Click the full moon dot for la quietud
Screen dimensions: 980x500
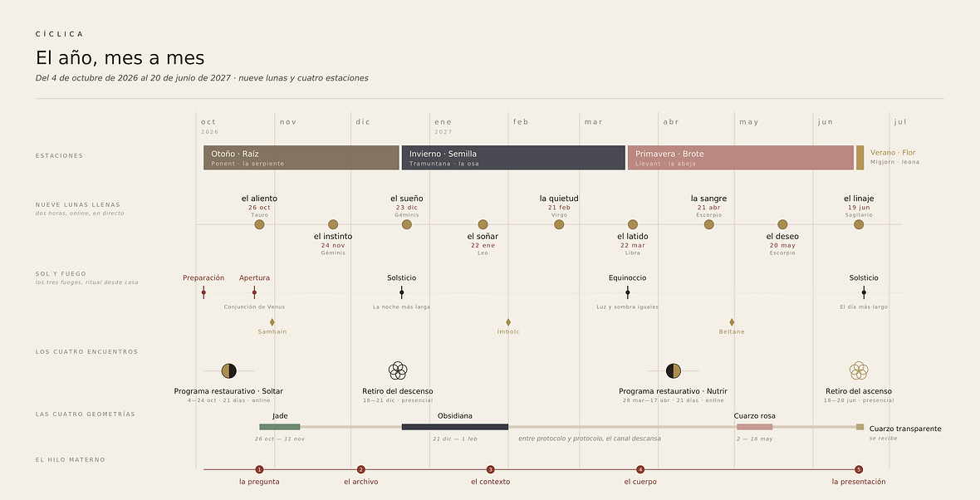coord(560,224)
